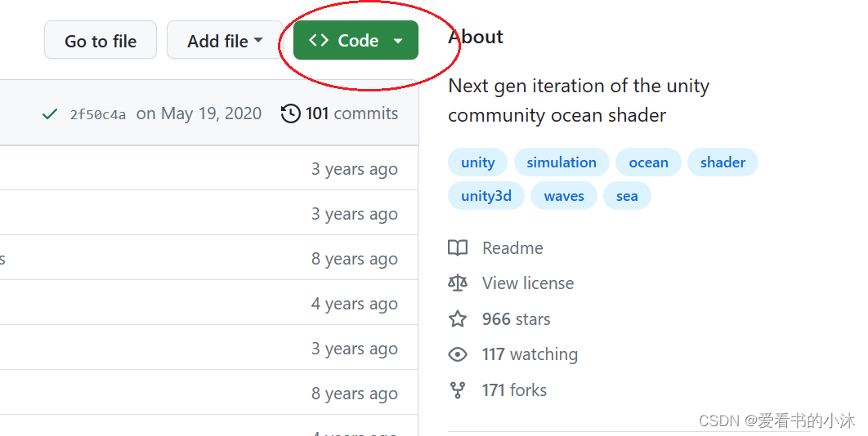The height and width of the screenshot is (436, 868).
Task: Choose the unity3d topic tag
Action: pyautogui.click(x=486, y=196)
